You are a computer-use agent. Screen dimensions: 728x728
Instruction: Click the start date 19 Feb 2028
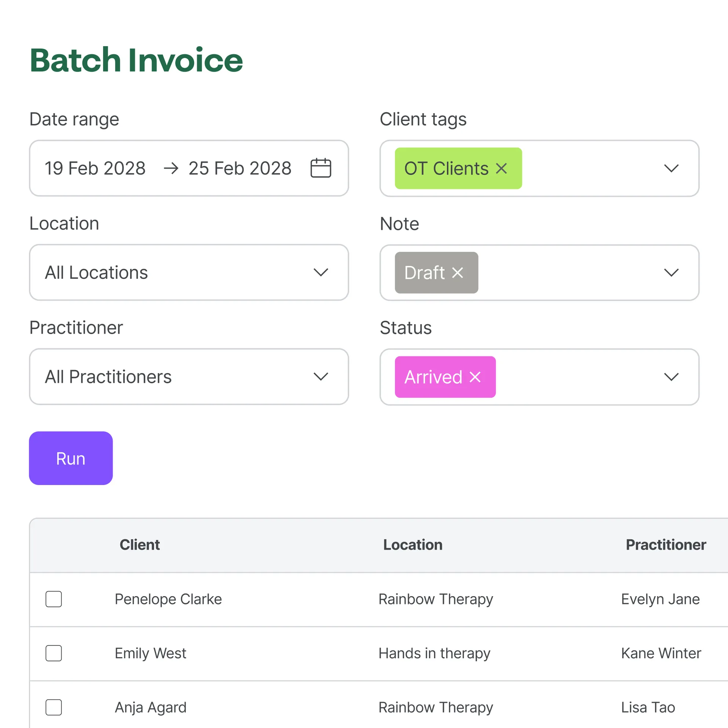pos(95,168)
